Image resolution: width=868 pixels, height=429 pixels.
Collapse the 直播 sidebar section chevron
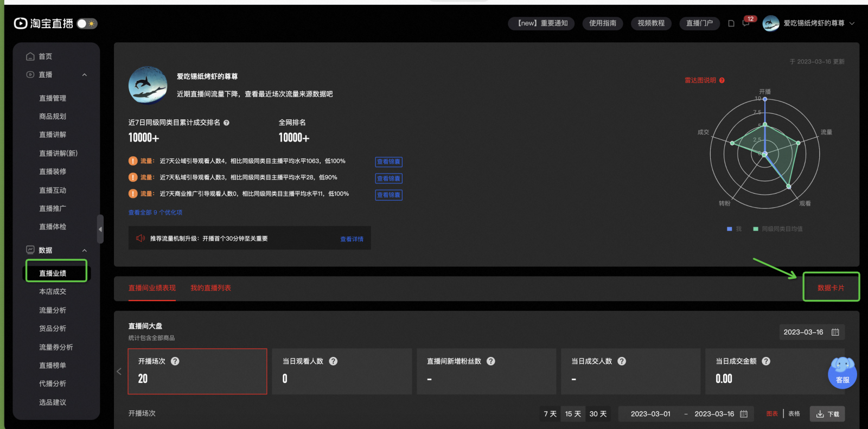tap(85, 75)
